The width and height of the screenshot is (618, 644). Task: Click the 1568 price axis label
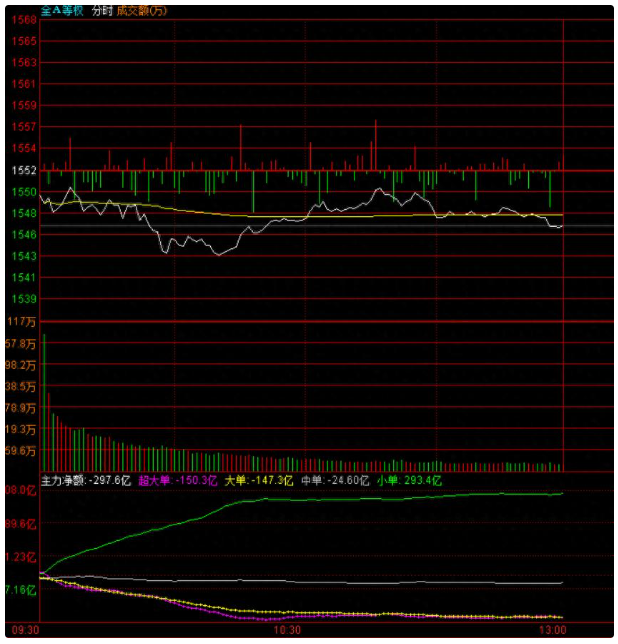[x=25, y=20]
